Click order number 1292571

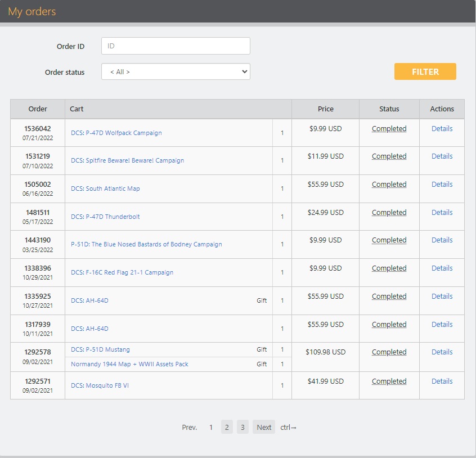pos(38,381)
